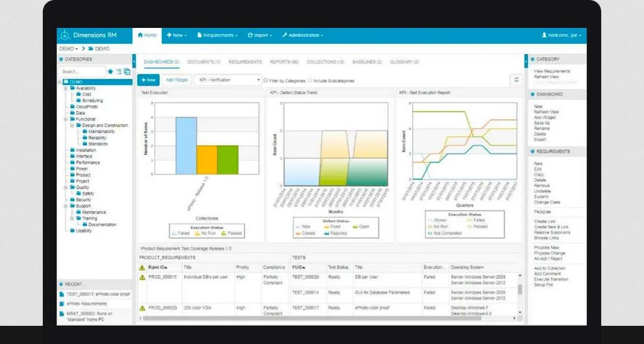Switch to the GLOSSARY tab

tap(404, 62)
